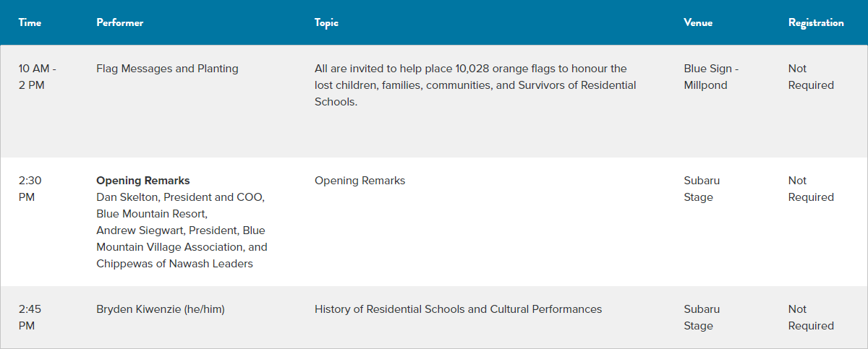Click the 10,028 orange flags topic description
This screenshot has height=349, width=868.
[x=475, y=85]
